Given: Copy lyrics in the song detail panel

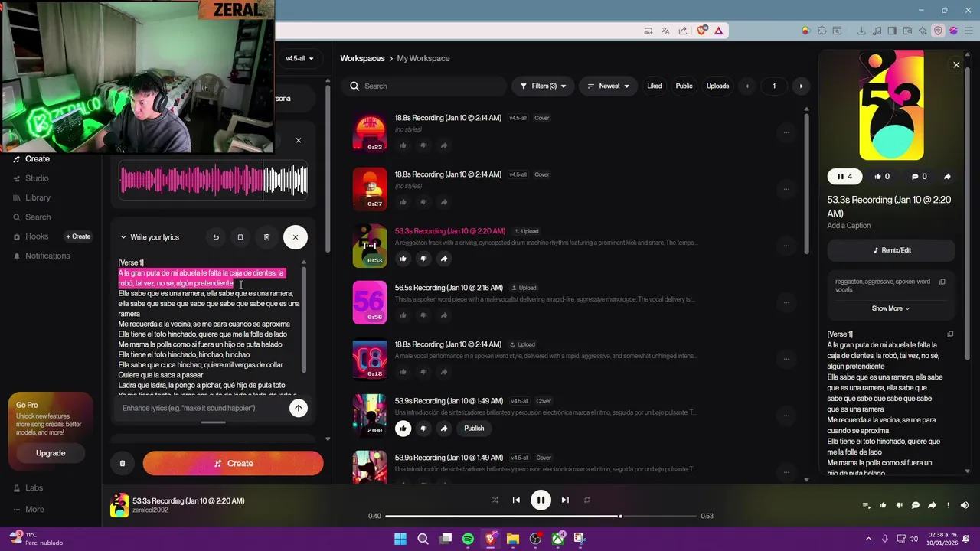Looking at the screenshot, I should (950, 334).
